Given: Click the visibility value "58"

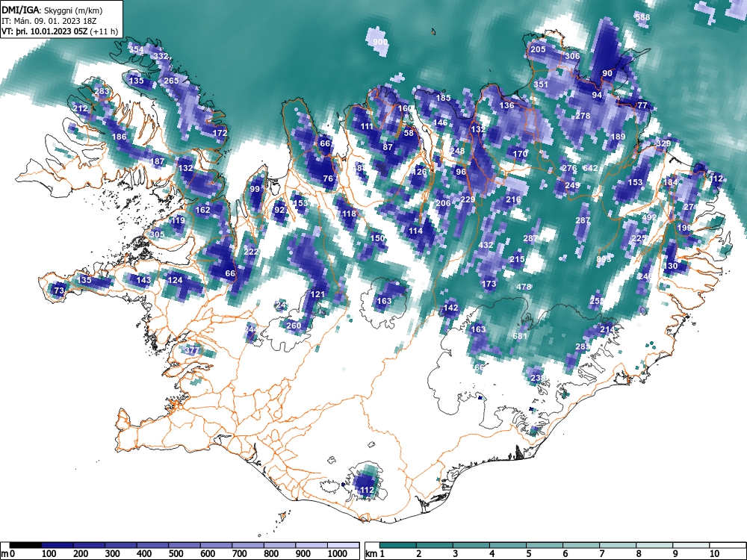Looking at the screenshot, I should pos(409,134).
